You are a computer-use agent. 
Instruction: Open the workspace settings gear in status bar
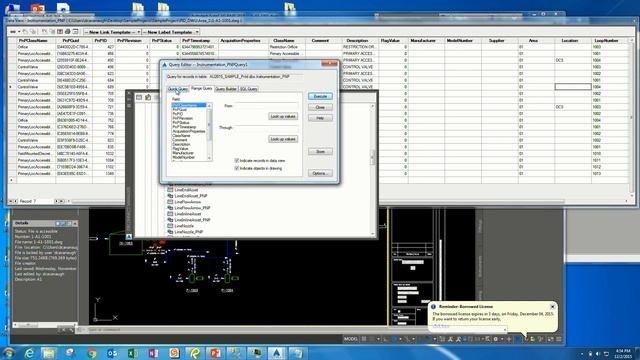click(496, 339)
